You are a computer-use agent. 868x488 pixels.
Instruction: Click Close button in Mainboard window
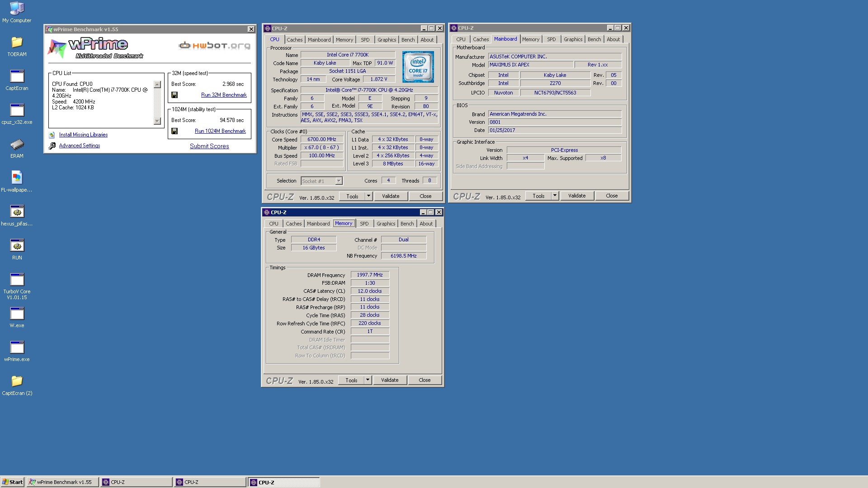pyautogui.click(x=612, y=196)
